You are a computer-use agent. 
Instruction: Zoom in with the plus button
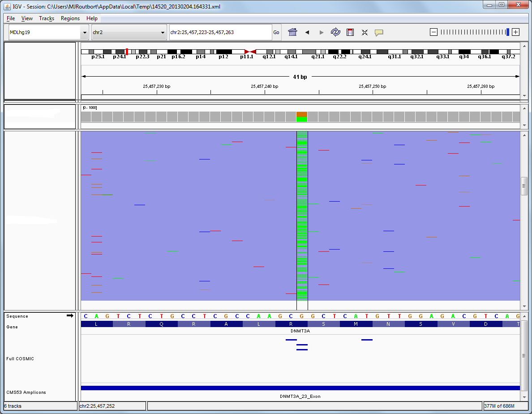pos(516,32)
